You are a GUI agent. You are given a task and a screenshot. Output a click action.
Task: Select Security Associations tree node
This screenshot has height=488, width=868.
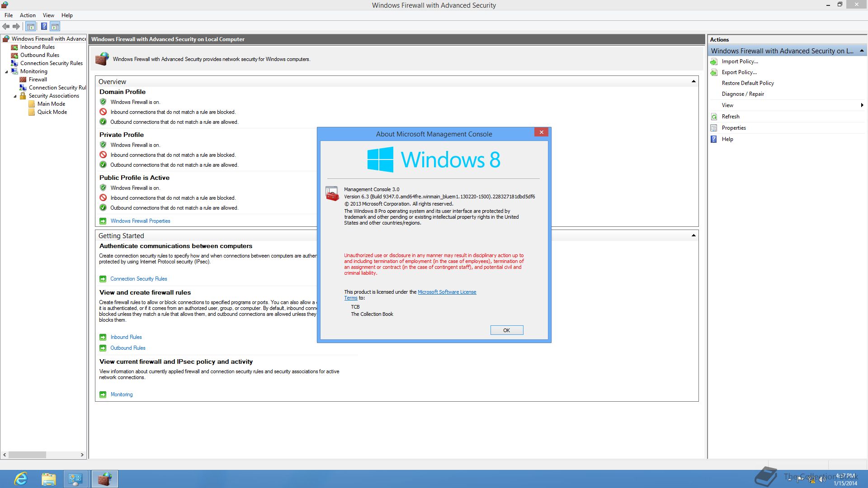coord(54,96)
